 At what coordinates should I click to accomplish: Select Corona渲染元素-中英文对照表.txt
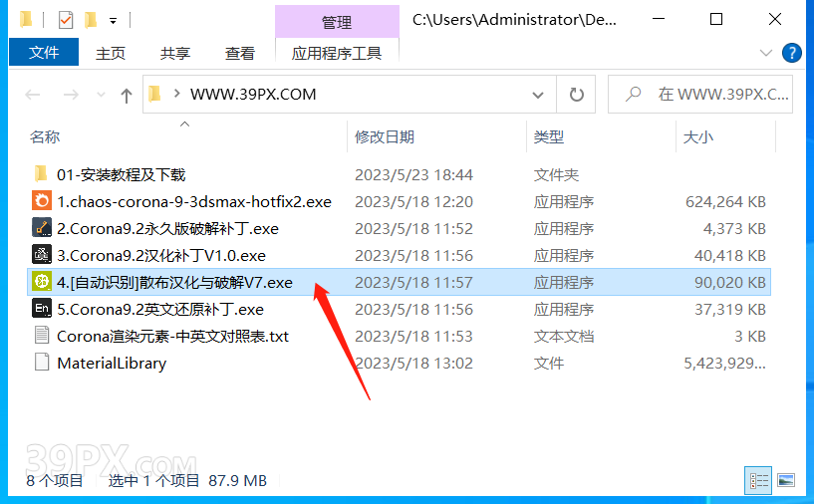coord(173,337)
